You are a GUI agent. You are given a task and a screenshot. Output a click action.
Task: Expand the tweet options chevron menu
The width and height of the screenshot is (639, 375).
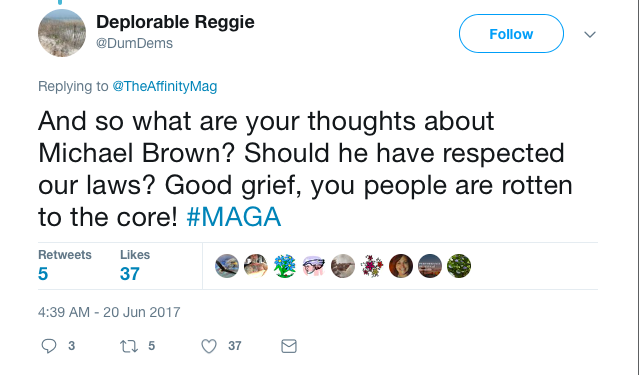[590, 35]
